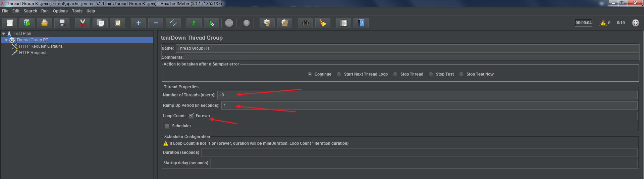Open the Tools menu
Screen dimensions: 644x179
pos(77,11)
